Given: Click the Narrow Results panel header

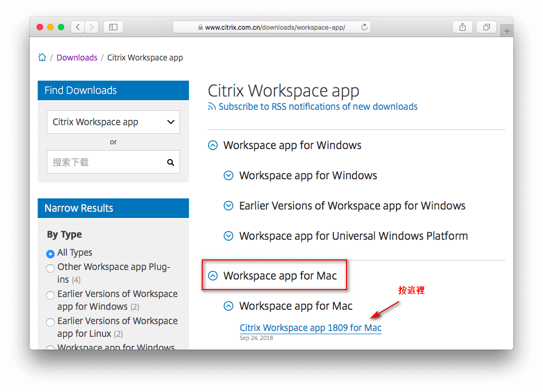Looking at the screenshot, I should (113, 208).
